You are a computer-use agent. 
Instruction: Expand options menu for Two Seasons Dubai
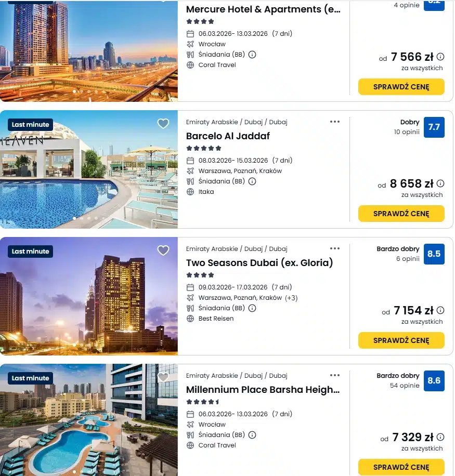pyautogui.click(x=335, y=248)
